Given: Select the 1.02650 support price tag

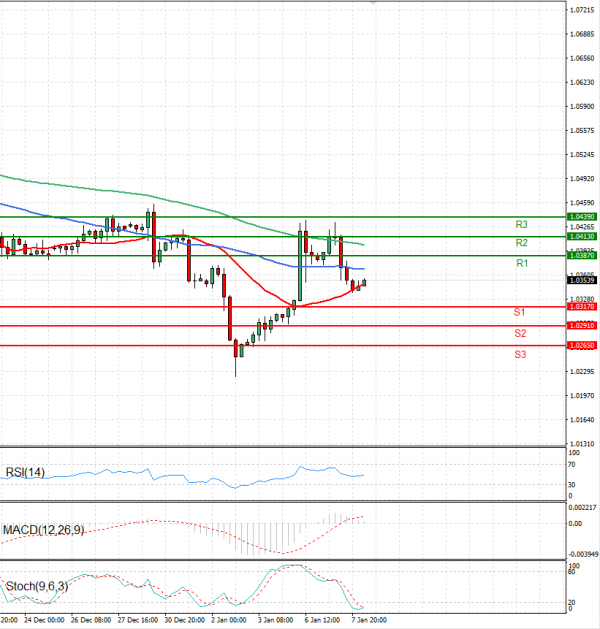Looking at the screenshot, I should click(582, 345).
